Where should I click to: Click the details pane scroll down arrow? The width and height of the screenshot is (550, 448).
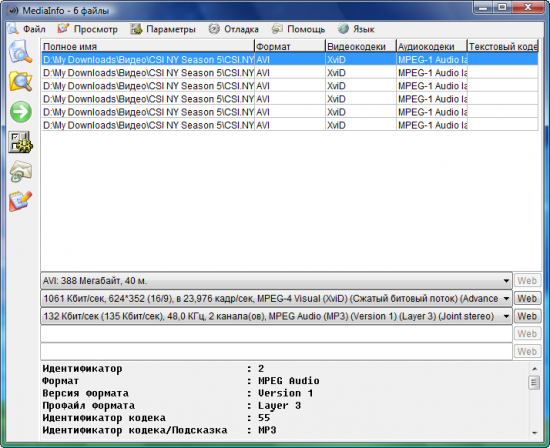coord(534,433)
